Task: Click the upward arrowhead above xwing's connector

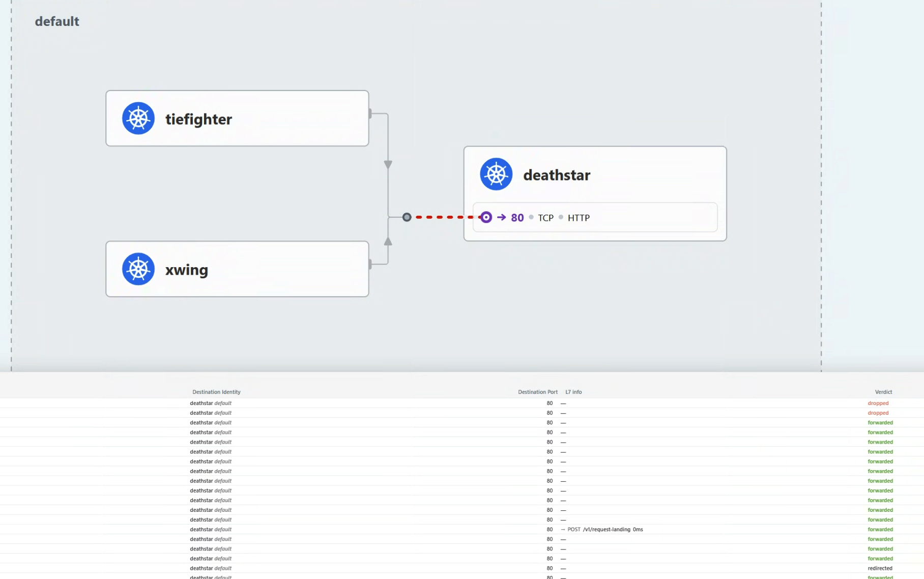Action: tap(388, 242)
